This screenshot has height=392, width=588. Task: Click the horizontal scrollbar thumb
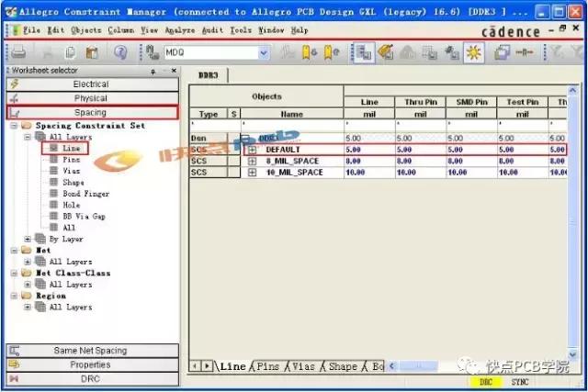[418, 366]
